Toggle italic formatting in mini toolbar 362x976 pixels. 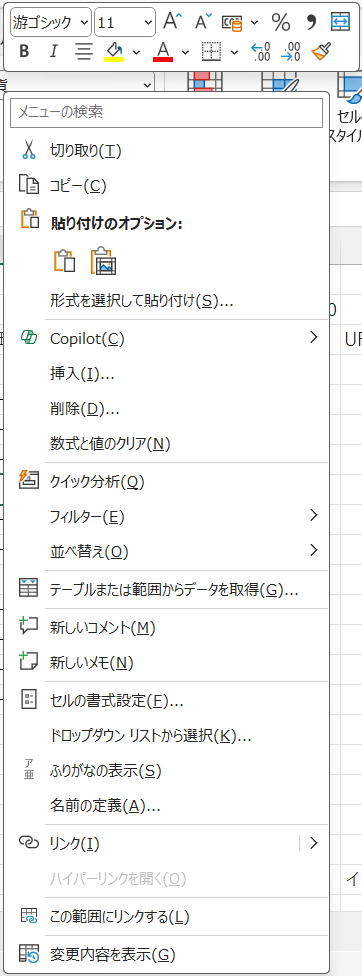53,52
